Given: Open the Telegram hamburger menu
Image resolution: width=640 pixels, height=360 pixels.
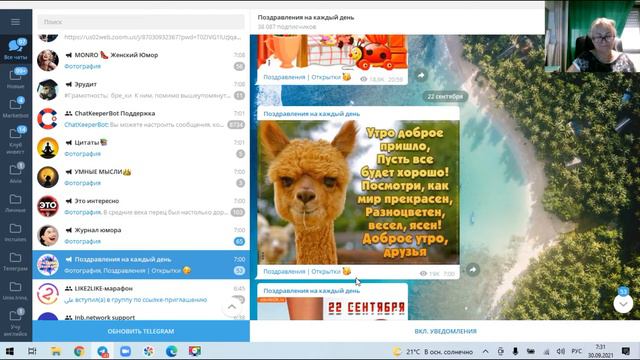Looking at the screenshot, I should pyautogui.click(x=16, y=22).
